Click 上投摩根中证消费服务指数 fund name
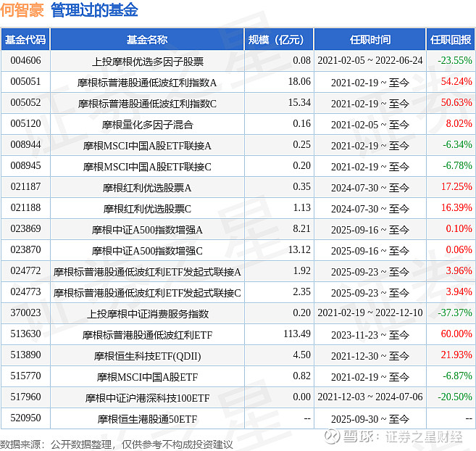Image resolution: width=476 pixels, height=451 pixels. click(x=148, y=313)
